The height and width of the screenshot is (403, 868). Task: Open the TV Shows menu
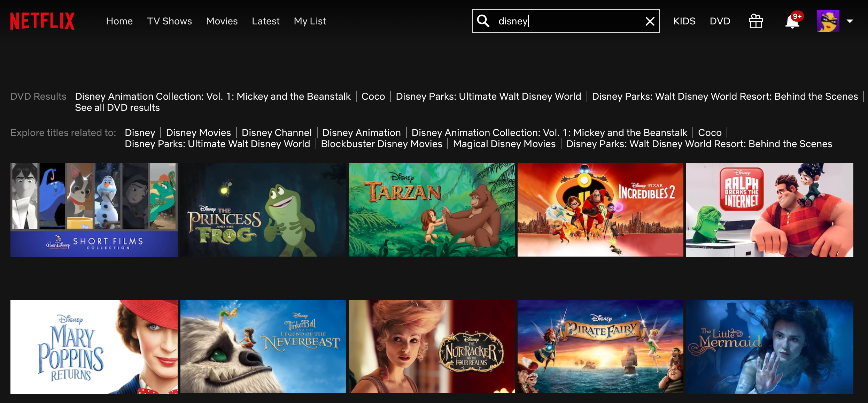point(169,21)
